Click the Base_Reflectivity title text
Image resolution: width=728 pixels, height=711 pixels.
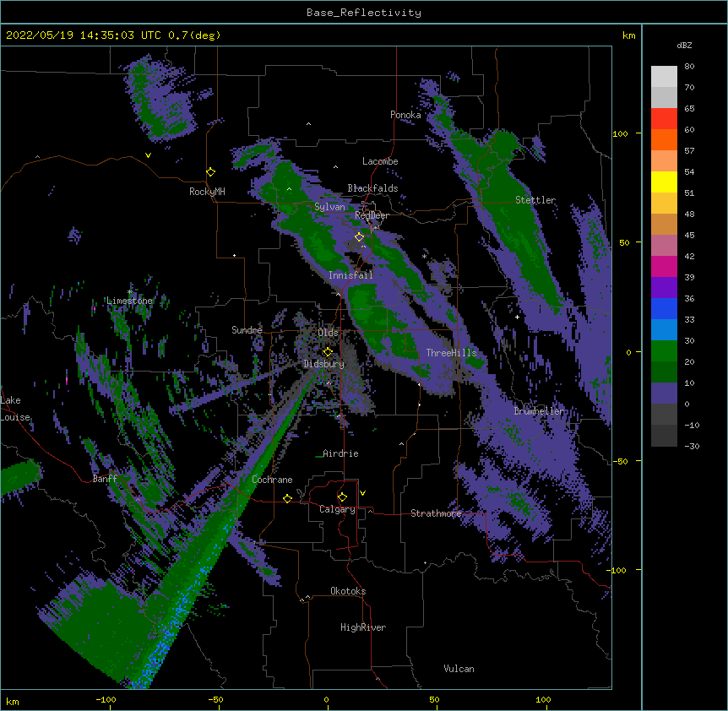point(364,13)
